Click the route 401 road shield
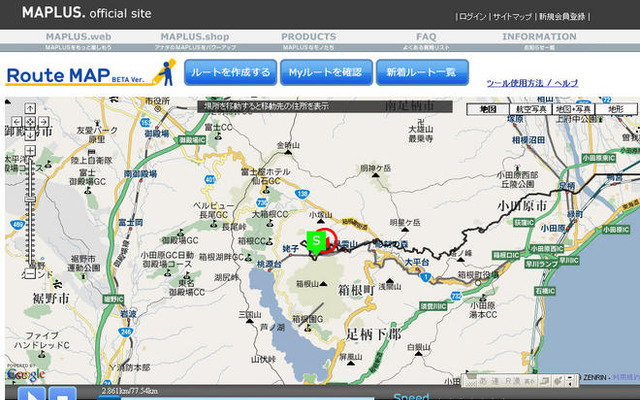 pyautogui.click(x=210, y=179)
